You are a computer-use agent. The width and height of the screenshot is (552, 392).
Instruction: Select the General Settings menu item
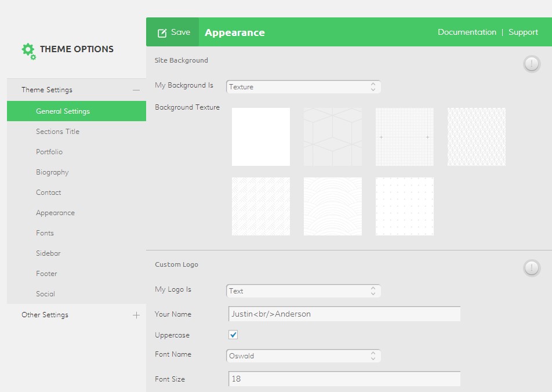tap(63, 111)
